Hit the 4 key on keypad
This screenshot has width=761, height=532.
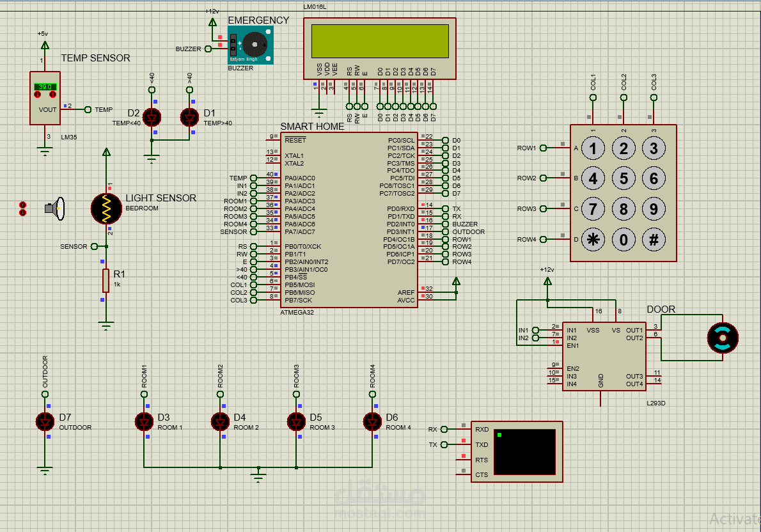(x=593, y=178)
